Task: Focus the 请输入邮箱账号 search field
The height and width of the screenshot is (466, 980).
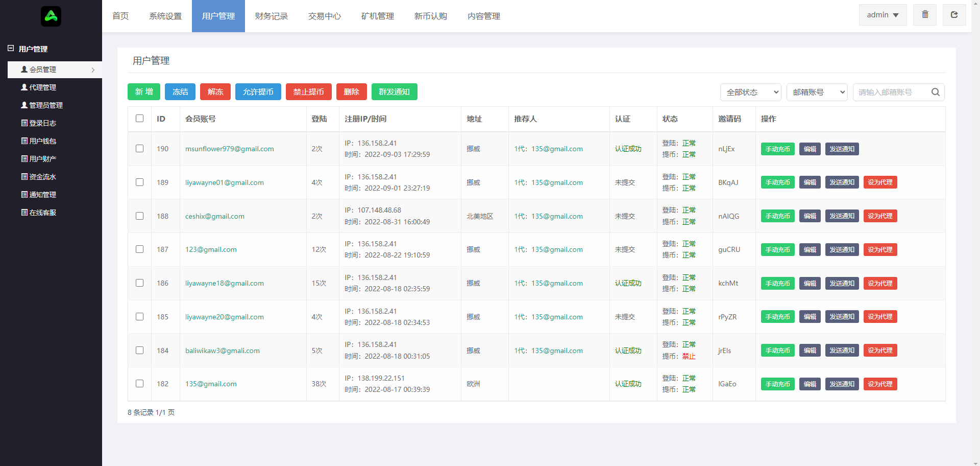Action: point(891,92)
